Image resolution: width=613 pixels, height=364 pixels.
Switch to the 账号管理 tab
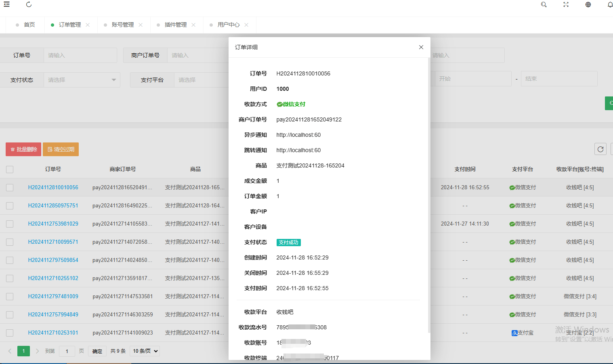click(x=123, y=25)
